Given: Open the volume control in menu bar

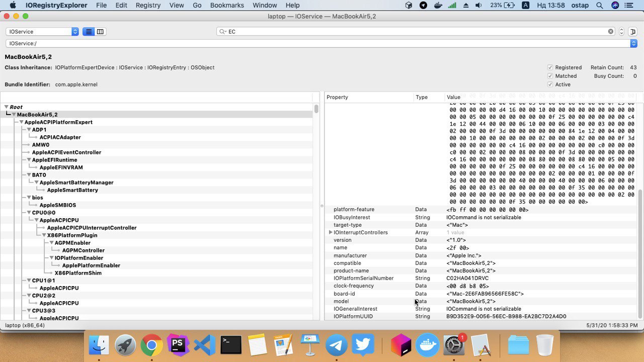Looking at the screenshot, I should pos(478,5).
